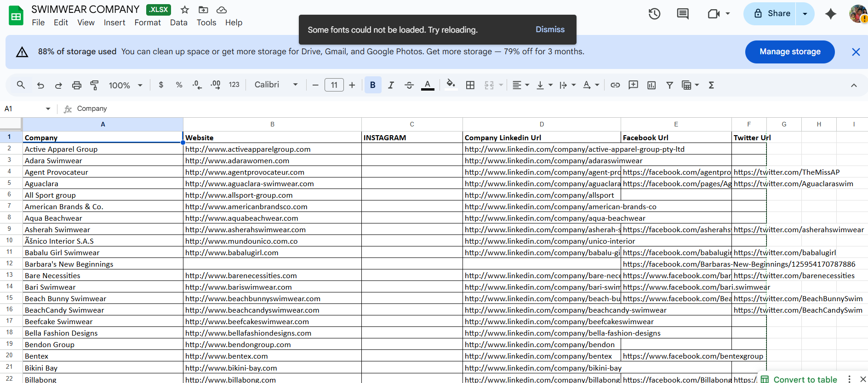
Task: Decrease font size with minus button
Action: 315,85
